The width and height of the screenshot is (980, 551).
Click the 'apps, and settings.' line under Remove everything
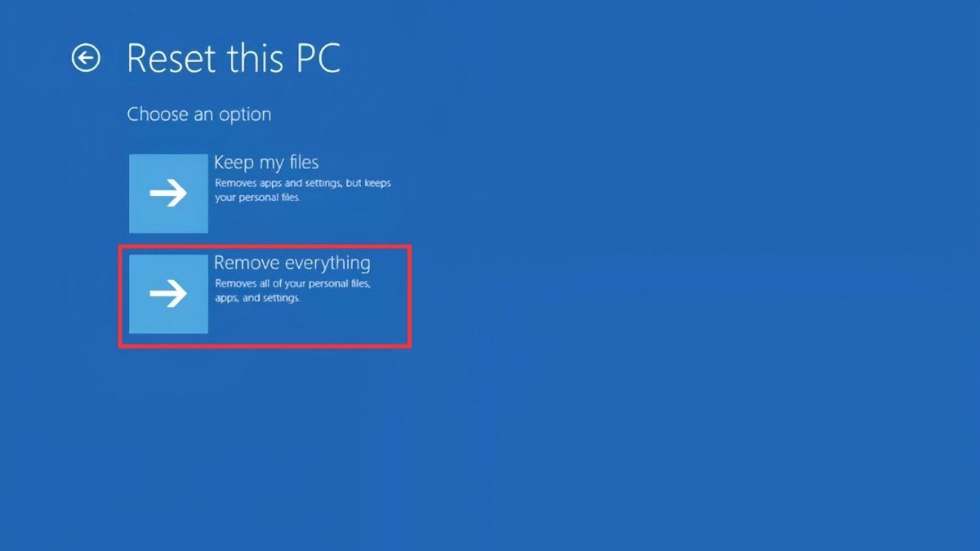point(257,298)
